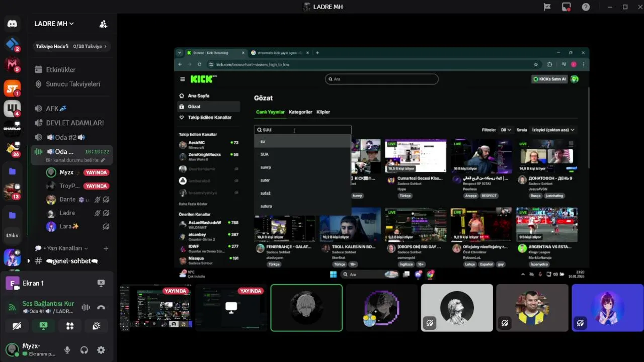This screenshot has height=362, width=644.
Task: Open noise suppression waveform icon
Action: (x=86, y=307)
